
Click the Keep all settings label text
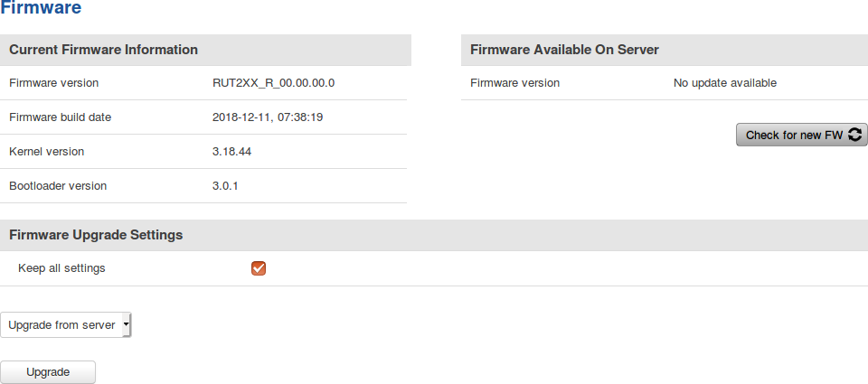pyautogui.click(x=61, y=268)
